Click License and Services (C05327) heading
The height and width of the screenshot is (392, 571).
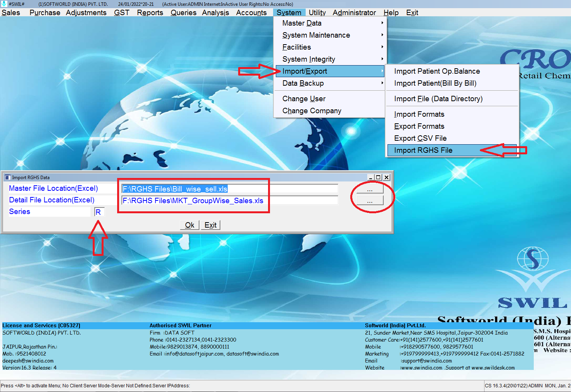(42, 325)
